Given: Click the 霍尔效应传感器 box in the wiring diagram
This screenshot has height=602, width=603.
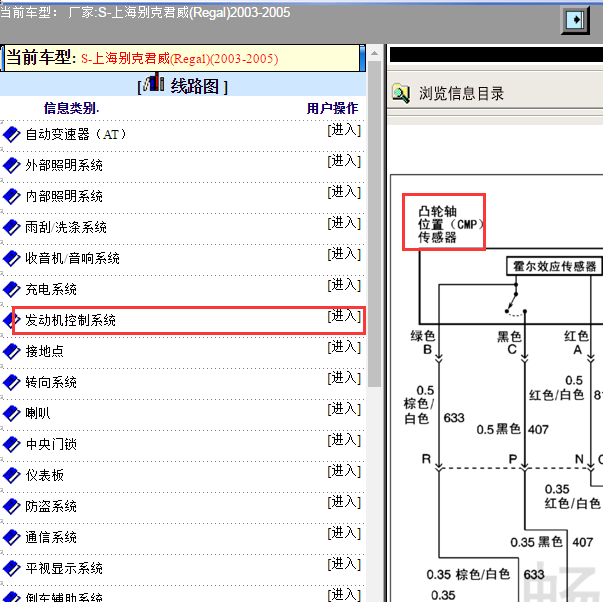Looking at the screenshot, I should coord(554,266).
